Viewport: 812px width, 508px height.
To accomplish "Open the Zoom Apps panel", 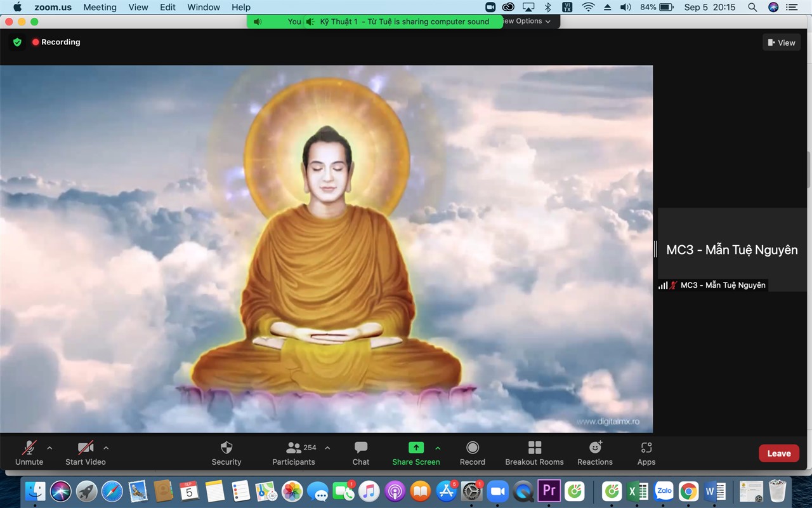I will coord(646,453).
